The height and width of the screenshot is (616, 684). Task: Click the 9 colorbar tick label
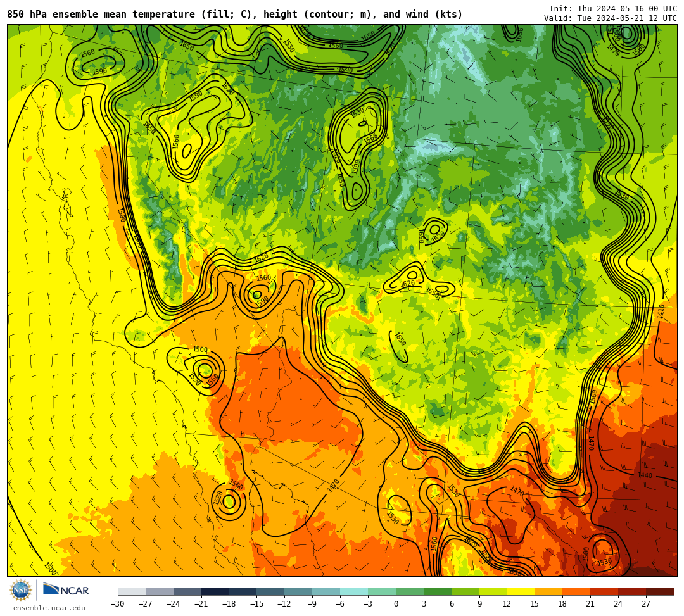coord(479,604)
